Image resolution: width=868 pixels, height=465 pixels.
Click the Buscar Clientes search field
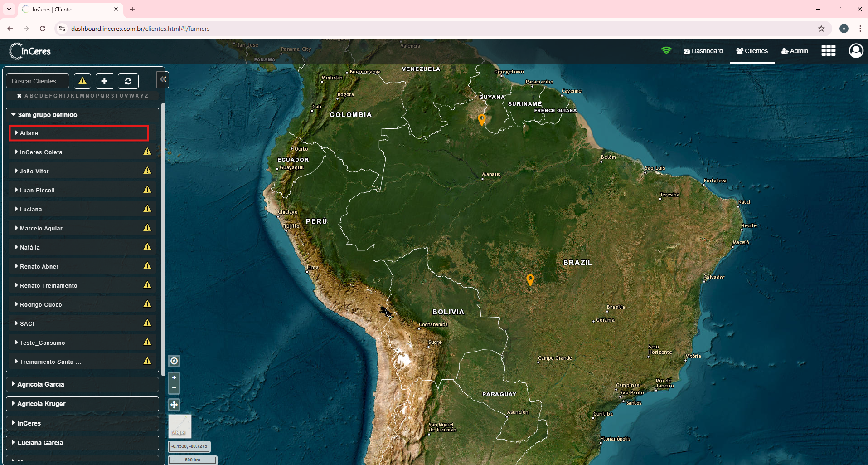[x=38, y=81]
